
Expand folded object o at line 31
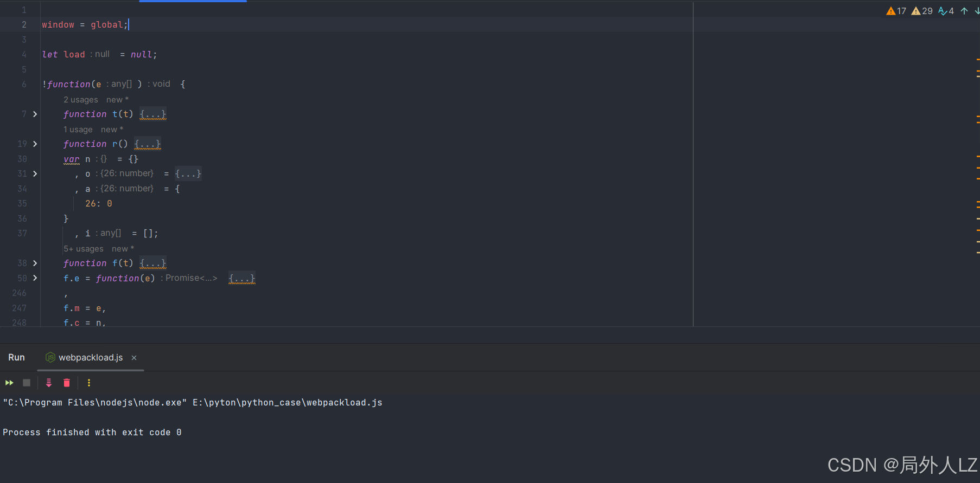(x=35, y=173)
